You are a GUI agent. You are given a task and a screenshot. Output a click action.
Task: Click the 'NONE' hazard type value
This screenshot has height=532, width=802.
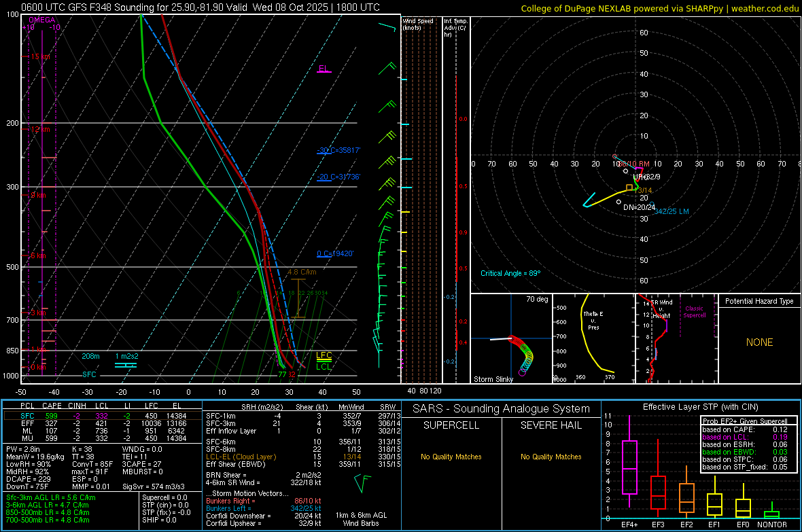pos(759,342)
